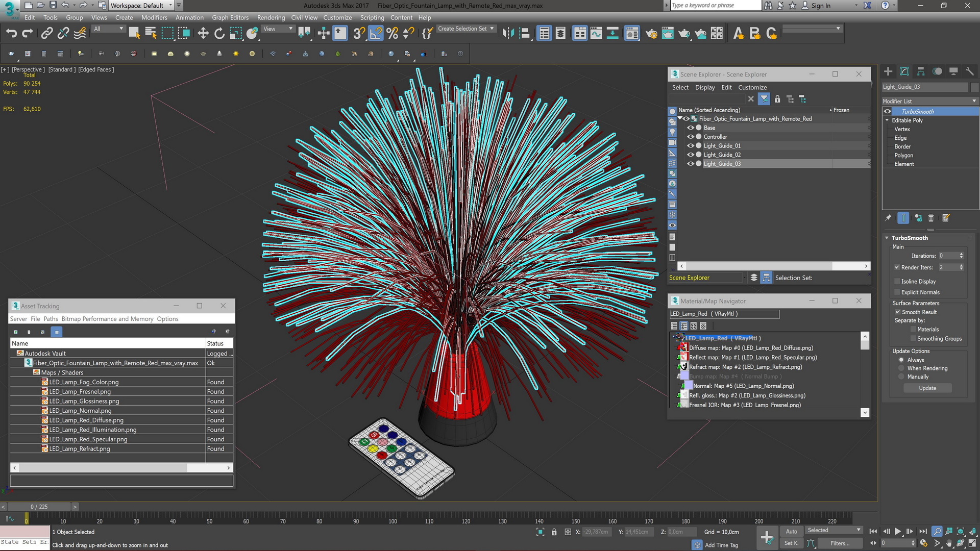Open the Utilities command panel tab

970,71
